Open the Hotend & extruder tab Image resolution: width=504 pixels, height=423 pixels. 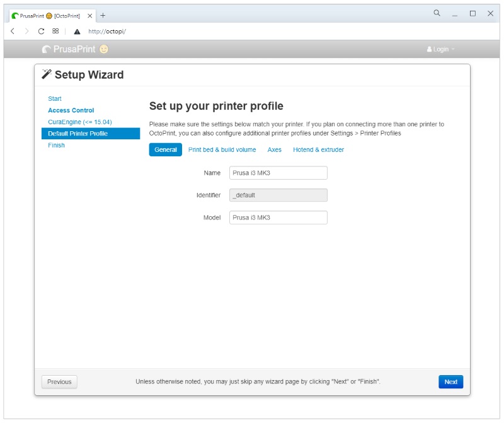pyautogui.click(x=318, y=149)
